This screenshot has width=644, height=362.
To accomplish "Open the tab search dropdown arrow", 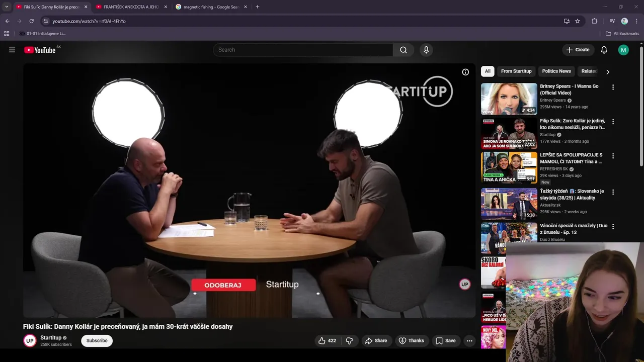I will click(7, 7).
